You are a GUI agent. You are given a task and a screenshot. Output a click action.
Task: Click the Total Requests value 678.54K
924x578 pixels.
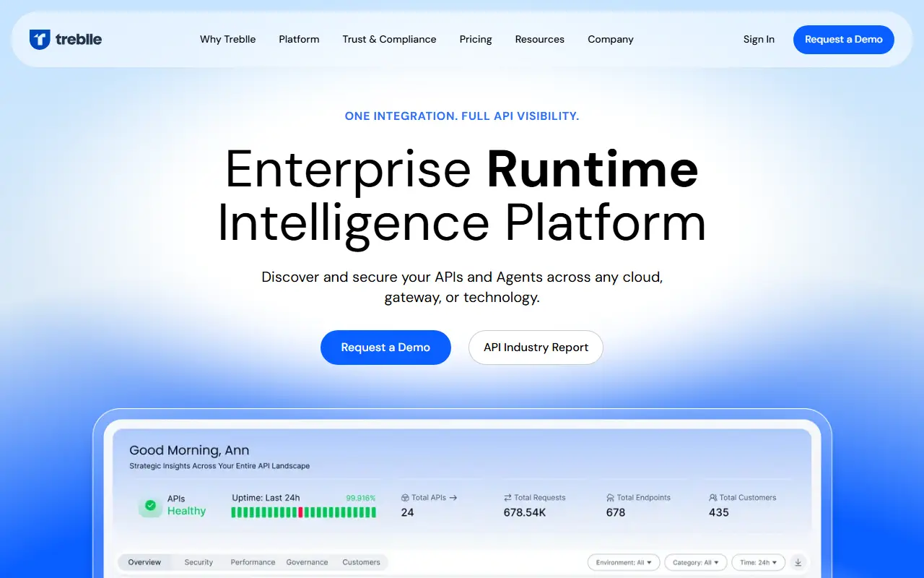click(525, 512)
